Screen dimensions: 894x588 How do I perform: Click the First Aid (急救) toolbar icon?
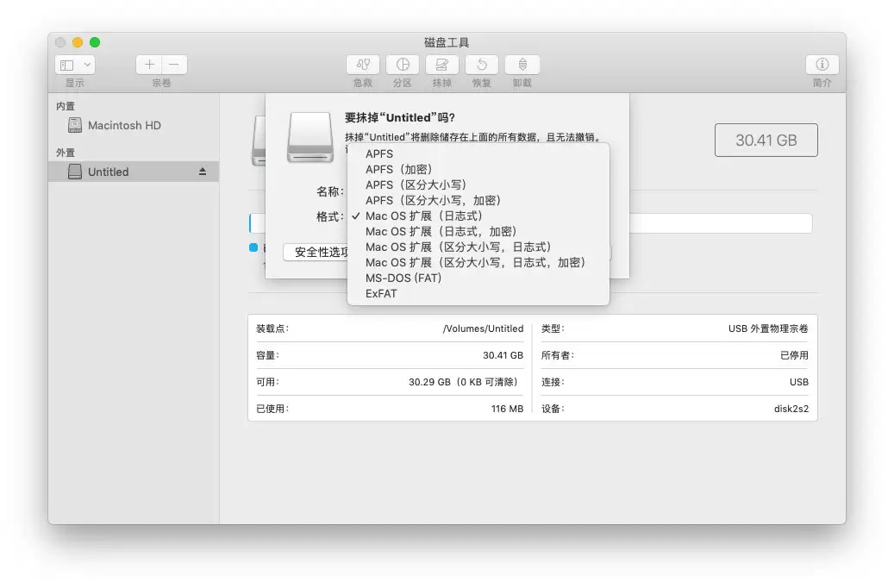pos(363,65)
